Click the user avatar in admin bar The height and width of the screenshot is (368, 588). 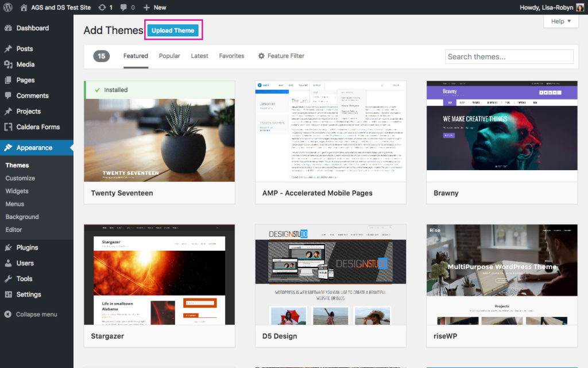click(580, 7)
